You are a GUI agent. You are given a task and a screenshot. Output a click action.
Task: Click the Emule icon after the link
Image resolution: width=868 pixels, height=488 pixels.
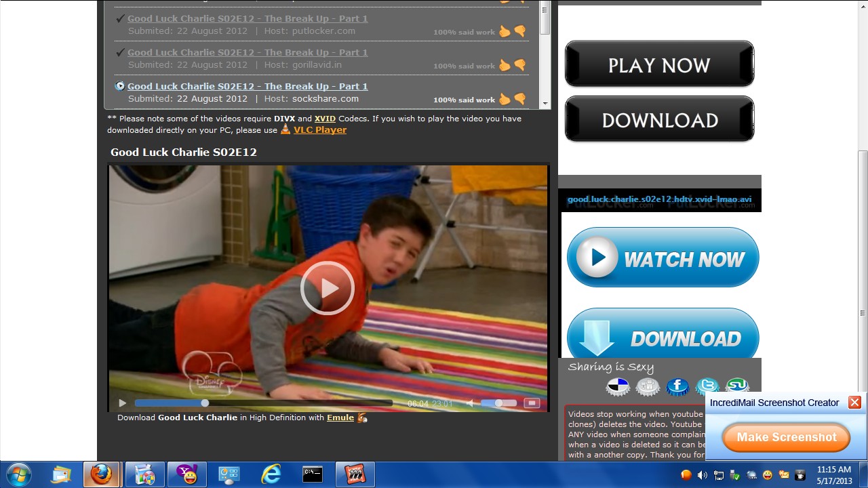coord(362,418)
